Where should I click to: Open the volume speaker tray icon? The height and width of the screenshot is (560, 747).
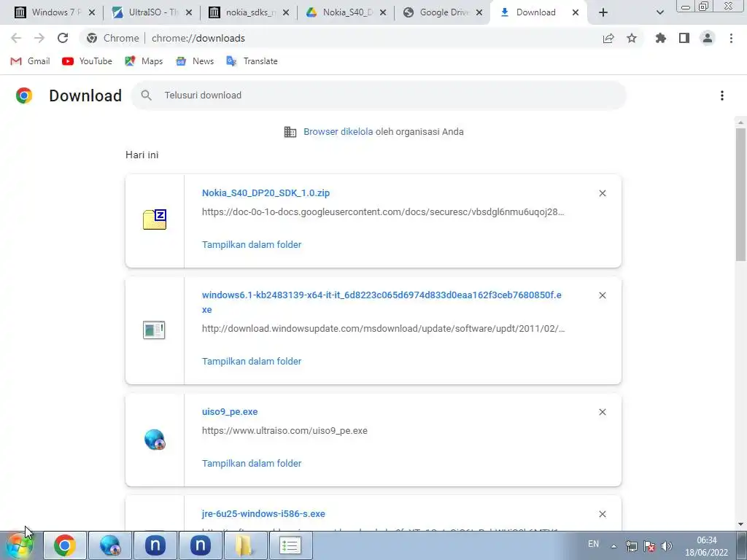(667, 546)
